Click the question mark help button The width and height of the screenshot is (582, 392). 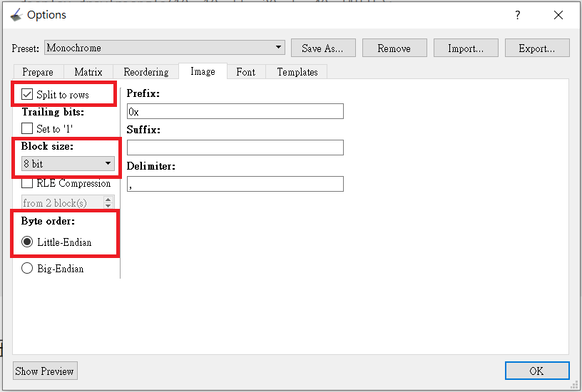(518, 15)
